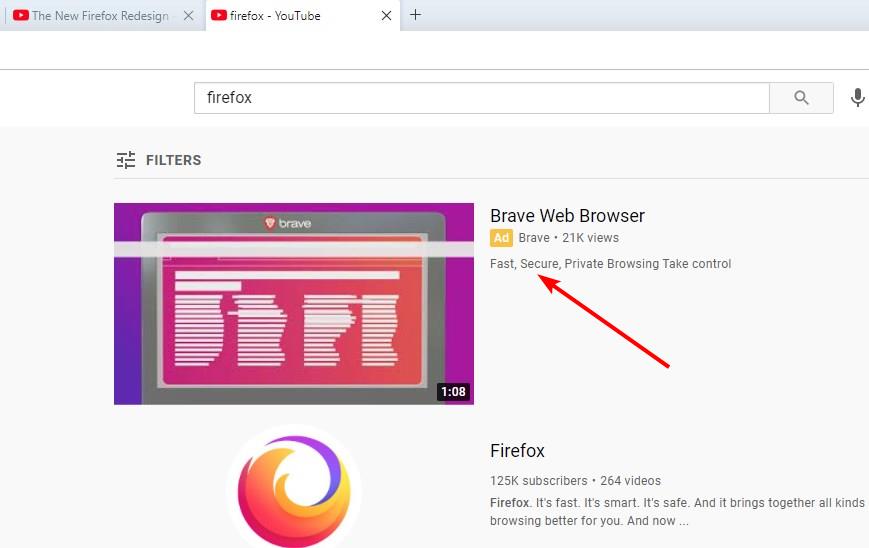The width and height of the screenshot is (869, 548).
Task: Click the Fast, Secure, Private Browsing description
Action: (610, 264)
